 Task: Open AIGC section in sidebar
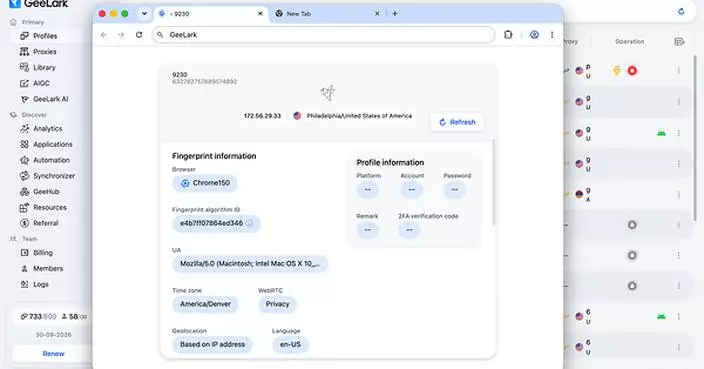41,83
